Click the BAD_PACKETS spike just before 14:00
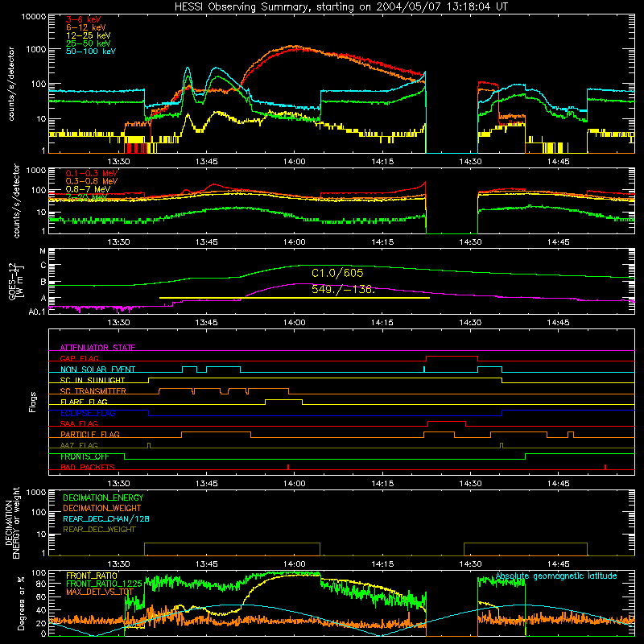The image size is (644, 644). coord(288,467)
